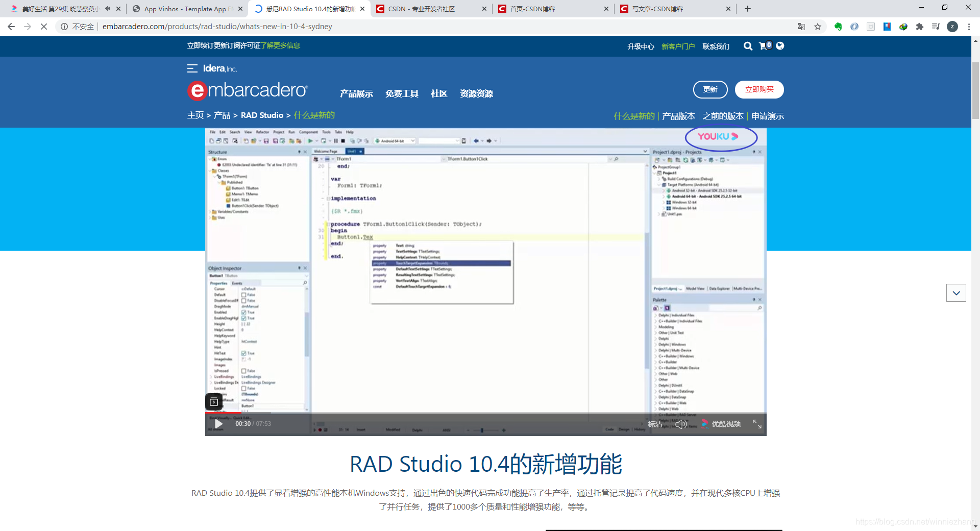Viewport: 980px width, 531px height.
Task: Open the 联系我们 link
Action: coord(716,46)
